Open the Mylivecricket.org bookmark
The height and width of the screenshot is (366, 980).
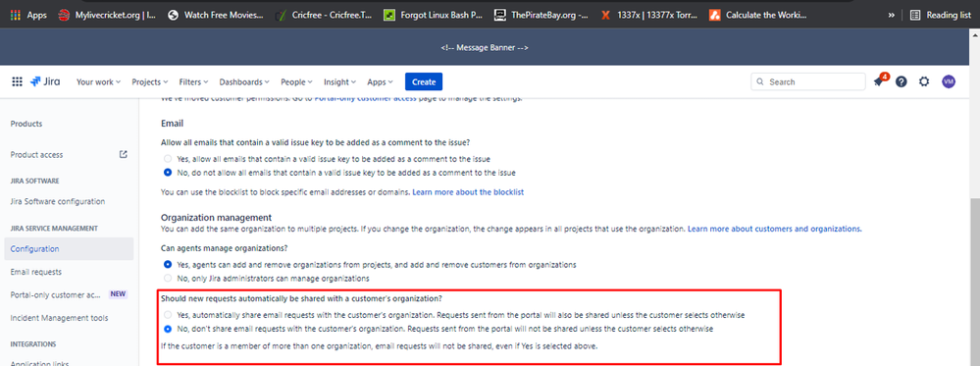tap(106, 15)
